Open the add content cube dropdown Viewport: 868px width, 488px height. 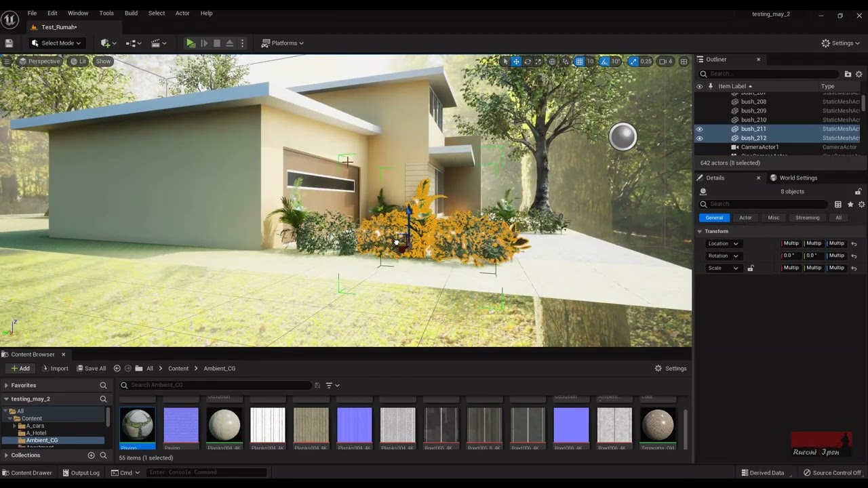point(108,43)
